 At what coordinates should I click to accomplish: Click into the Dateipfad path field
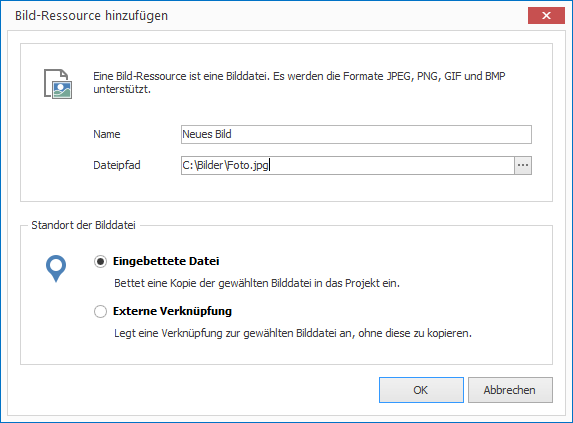(x=348, y=165)
